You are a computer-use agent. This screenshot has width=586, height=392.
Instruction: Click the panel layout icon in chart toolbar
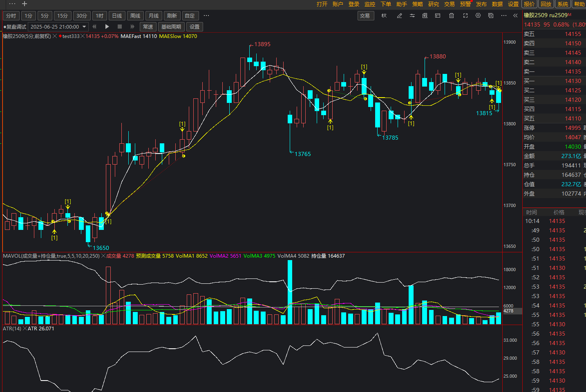(x=438, y=16)
